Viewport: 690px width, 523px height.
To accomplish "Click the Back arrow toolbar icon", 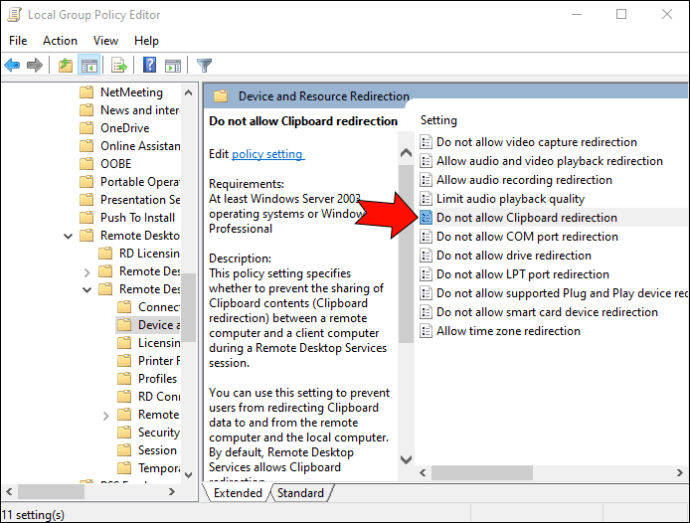I will [12, 66].
